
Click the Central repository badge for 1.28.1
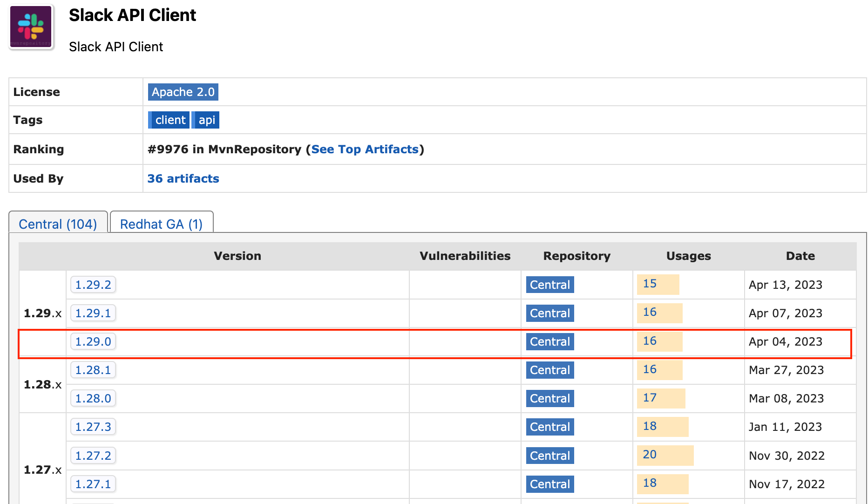tap(550, 370)
